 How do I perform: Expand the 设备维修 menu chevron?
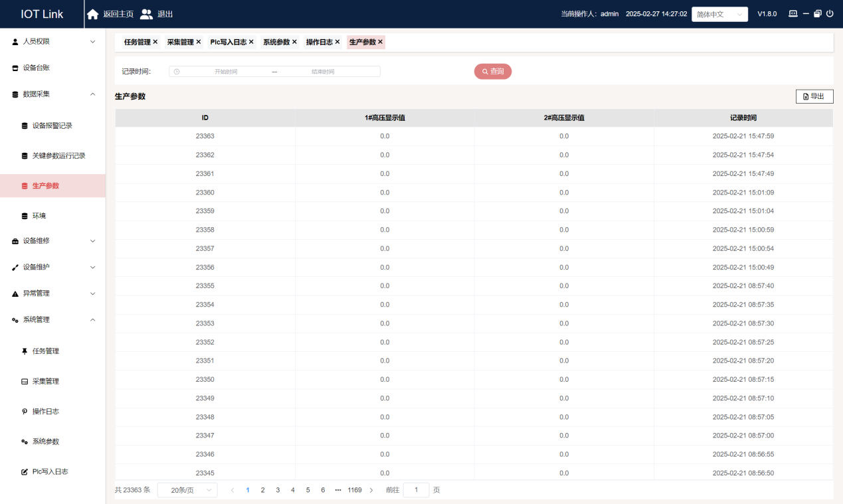[92, 241]
